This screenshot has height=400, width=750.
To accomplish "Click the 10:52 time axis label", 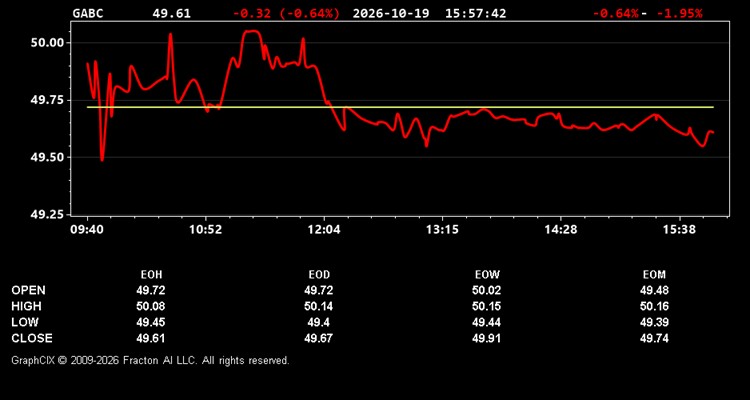I will 206,230.
